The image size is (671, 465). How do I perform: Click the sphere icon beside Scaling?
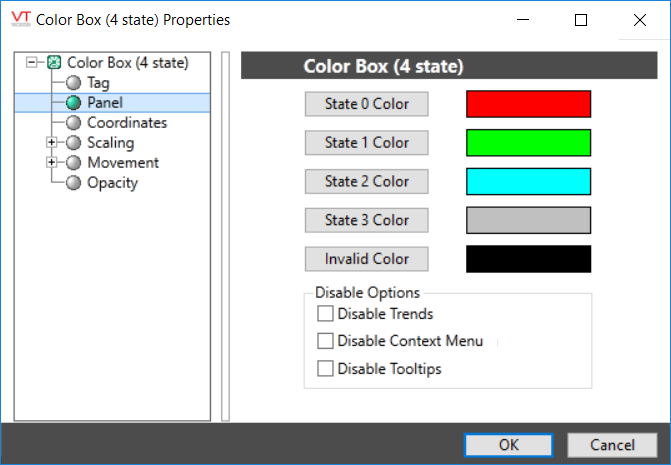click(73, 143)
